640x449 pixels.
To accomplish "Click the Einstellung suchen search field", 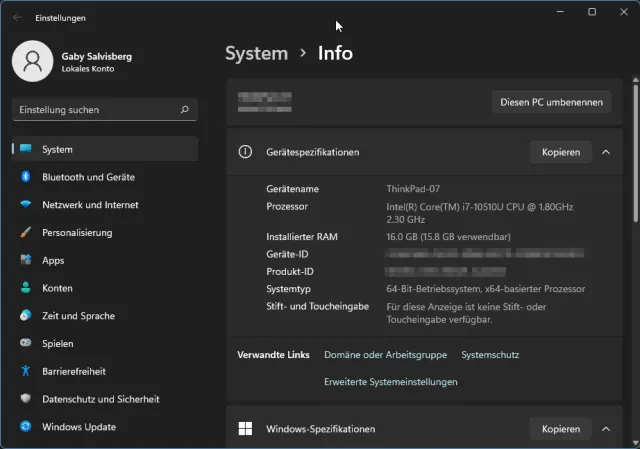I will [95, 110].
